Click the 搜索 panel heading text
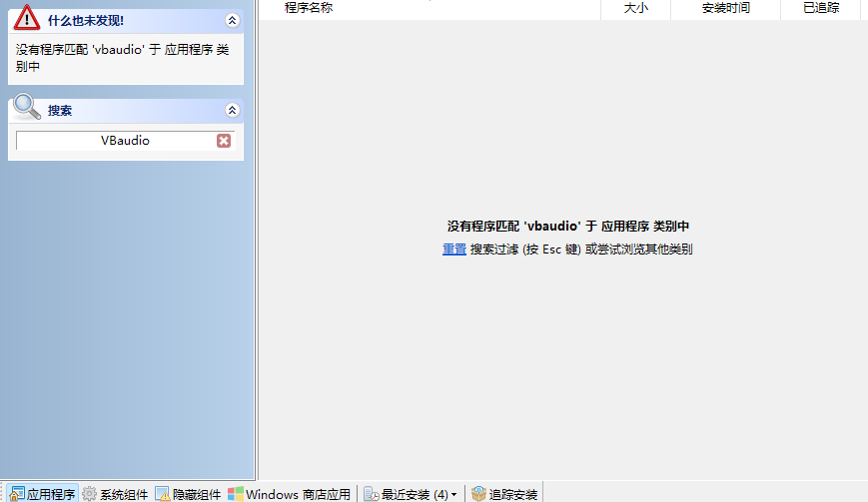Viewport: 868px width, 502px height. (60, 111)
